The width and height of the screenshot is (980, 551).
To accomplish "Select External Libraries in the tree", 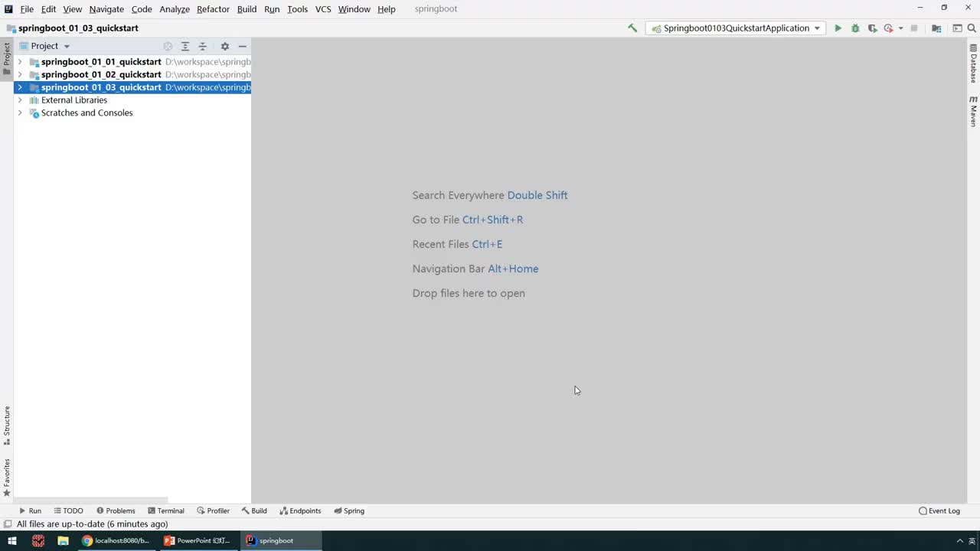I will click(x=74, y=100).
